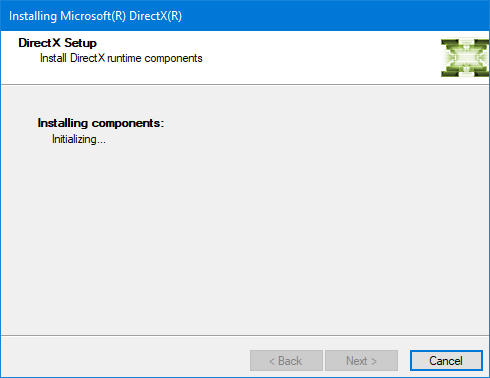Click the greyed-out Back button

click(286, 360)
